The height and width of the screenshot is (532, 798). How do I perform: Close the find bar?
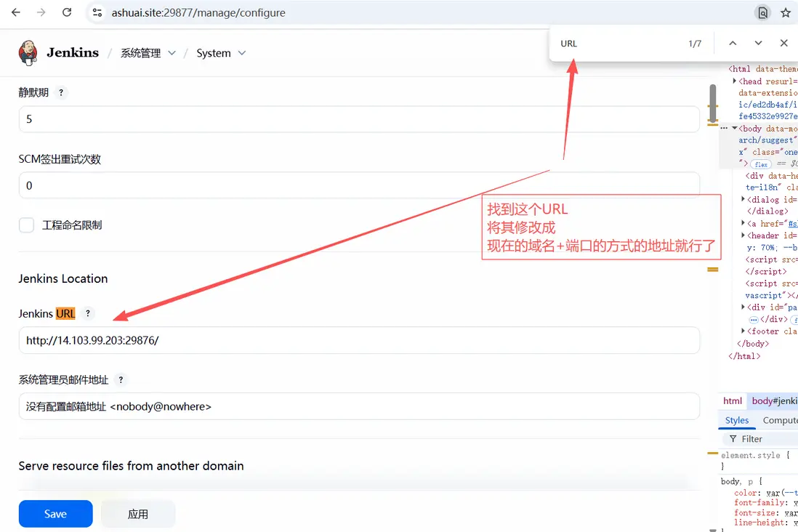click(x=783, y=44)
